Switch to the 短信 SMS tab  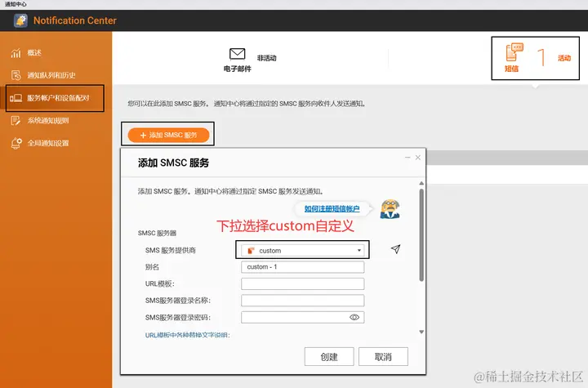(x=536, y=58)
